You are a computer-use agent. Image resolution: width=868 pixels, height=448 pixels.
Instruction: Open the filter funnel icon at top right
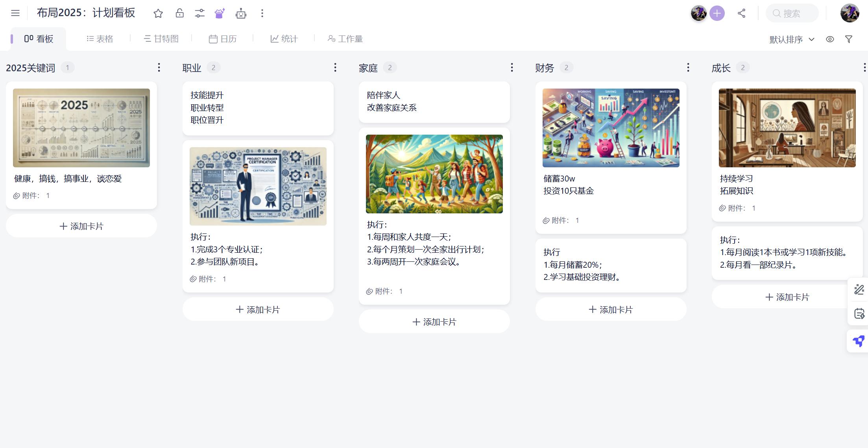849,39
